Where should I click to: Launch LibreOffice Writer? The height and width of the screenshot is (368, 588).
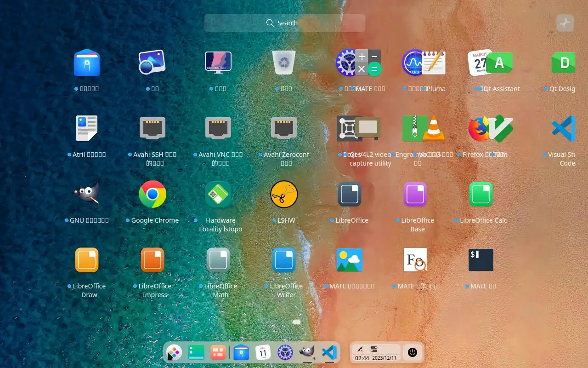tap(284, 260)
